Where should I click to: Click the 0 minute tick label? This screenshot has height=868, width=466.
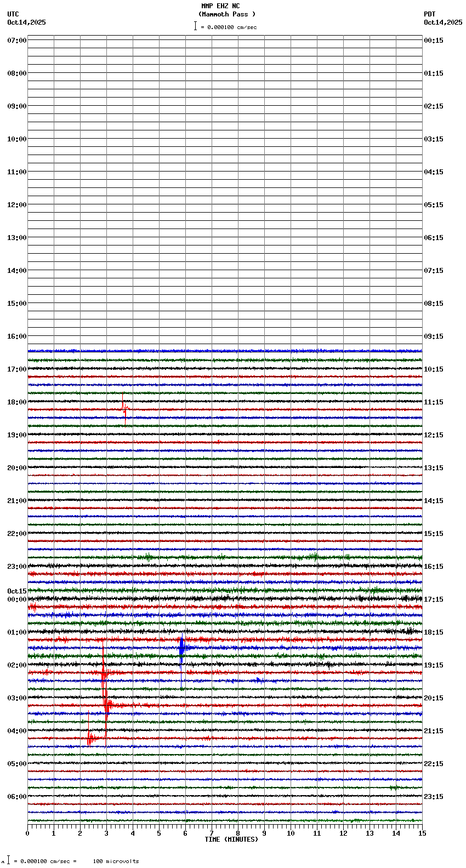coord(27,833)
